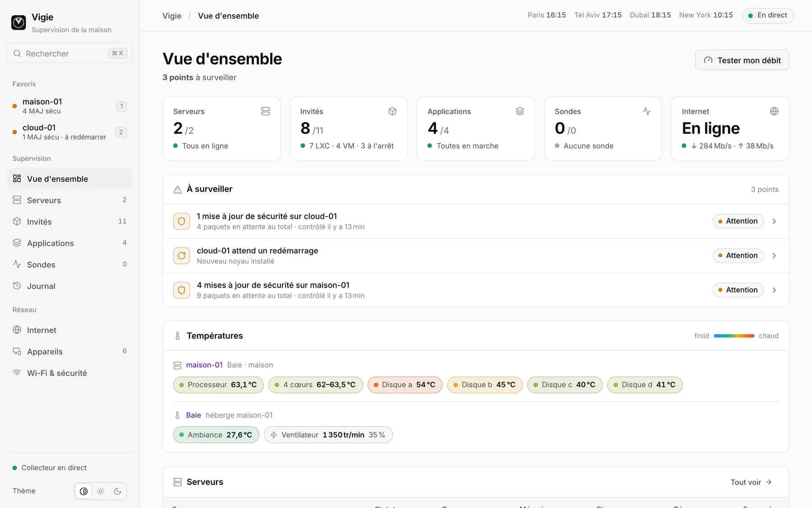Click the Ventilateur 1 350 tr/min chip
The height and width of the screenshot is (508, 812).
pyautogui.click(x=328, y=435)
